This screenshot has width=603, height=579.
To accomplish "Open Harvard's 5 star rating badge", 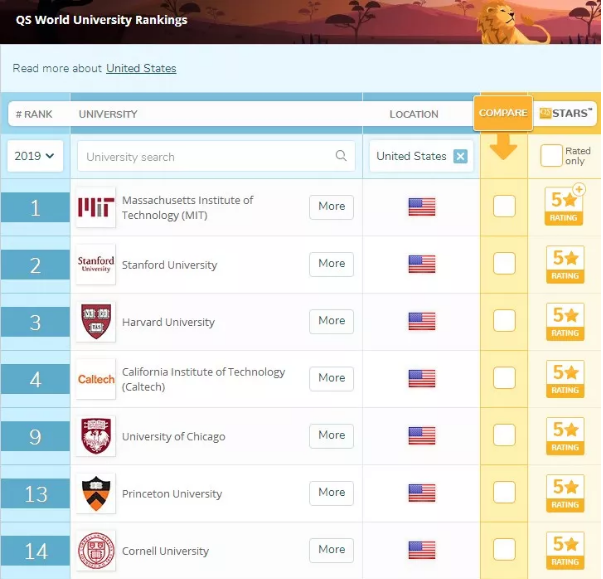I will (x=565, y=322).
